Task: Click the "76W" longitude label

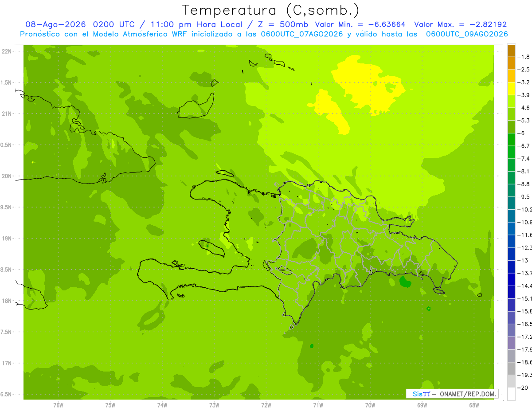Action: (x=58, y=405)
